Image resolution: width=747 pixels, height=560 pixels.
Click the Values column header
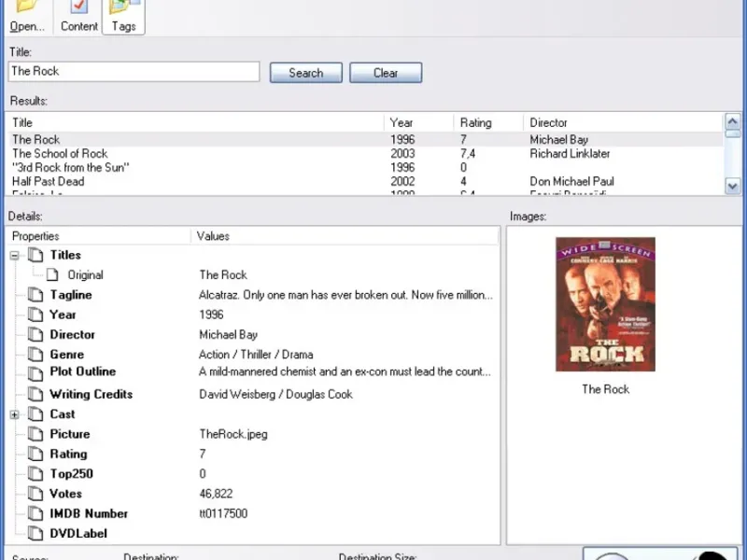(345, 236)
